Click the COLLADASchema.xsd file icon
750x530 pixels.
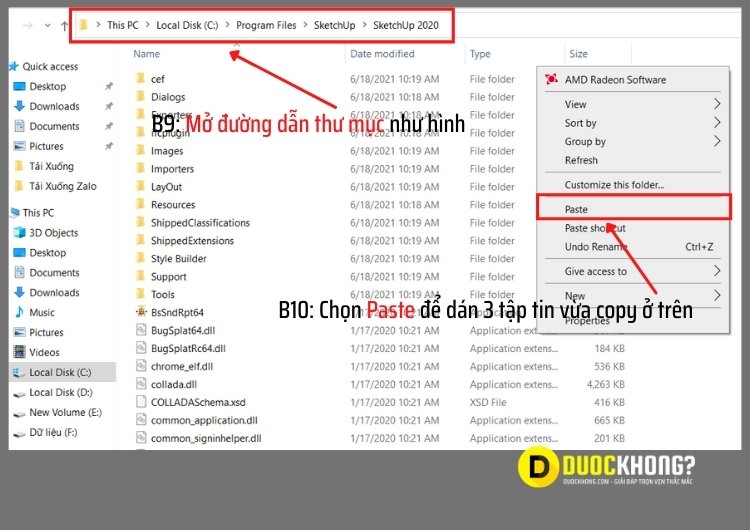[141, 402]
